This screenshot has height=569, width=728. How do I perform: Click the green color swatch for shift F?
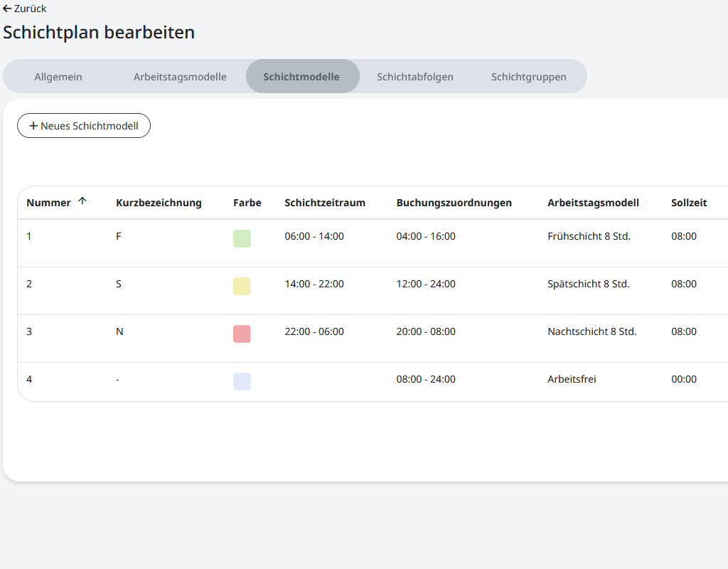(x=242, y=238)
